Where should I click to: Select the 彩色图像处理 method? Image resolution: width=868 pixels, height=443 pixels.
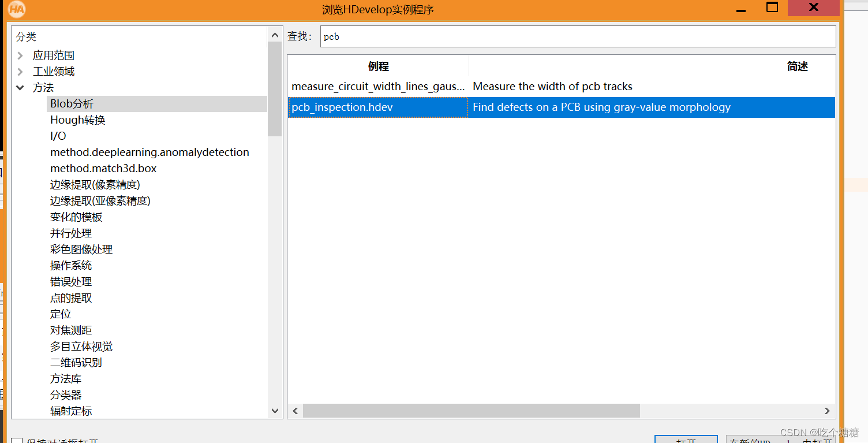(x=81, y=250)
